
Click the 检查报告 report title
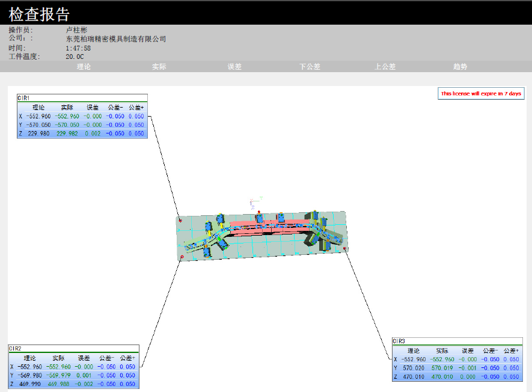pos(39,14)
